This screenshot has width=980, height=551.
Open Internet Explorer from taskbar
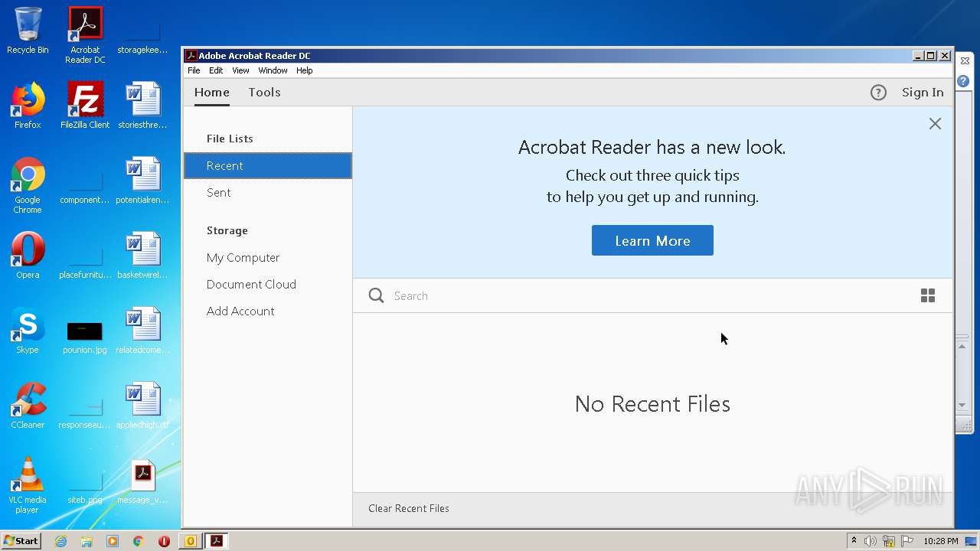click(x=60, y=541)
